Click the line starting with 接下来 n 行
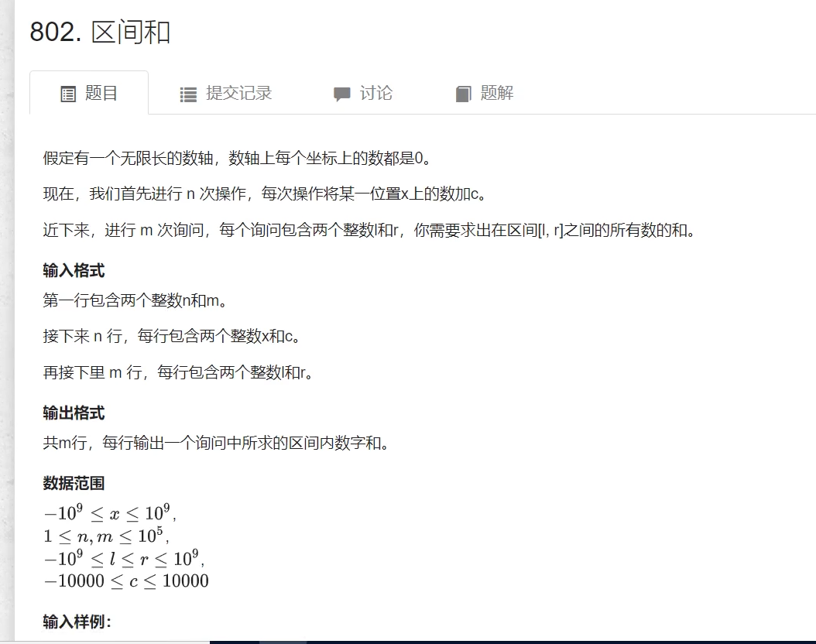Screen dimensions: 816x644 [172, 337]
